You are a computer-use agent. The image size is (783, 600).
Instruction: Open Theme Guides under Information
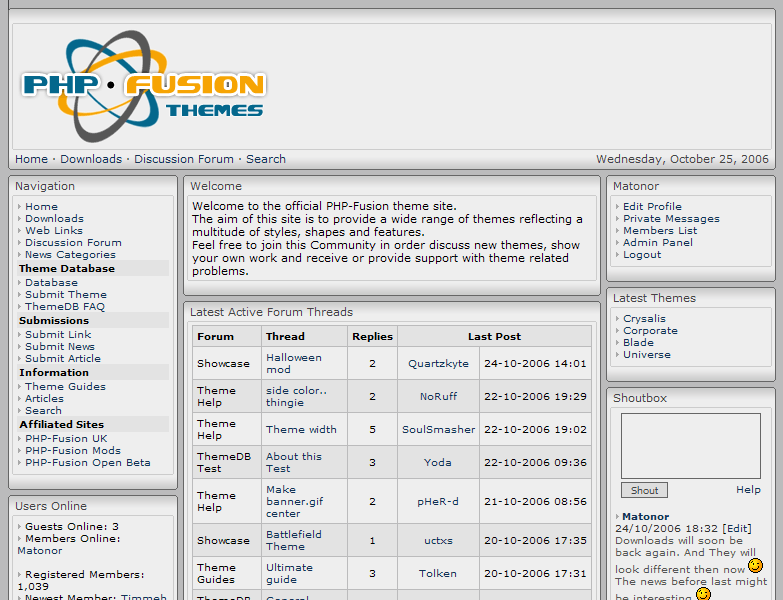tap(65, 386)
